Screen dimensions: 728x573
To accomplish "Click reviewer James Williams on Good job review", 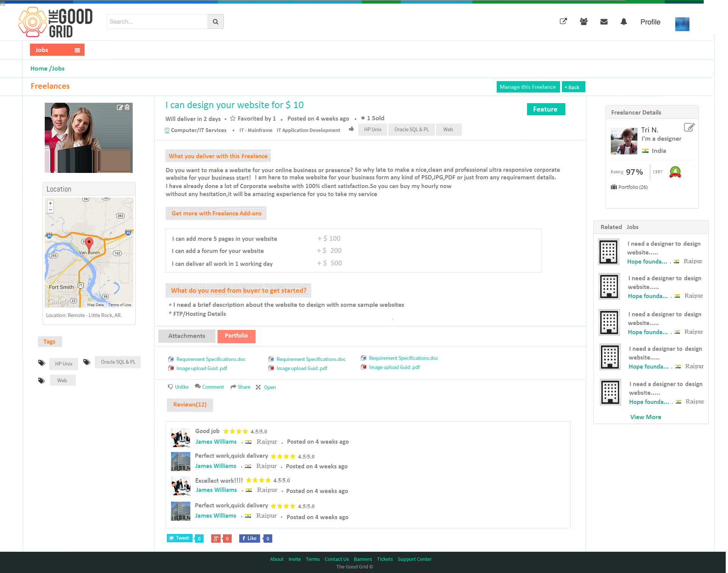I will coord(216,442).
